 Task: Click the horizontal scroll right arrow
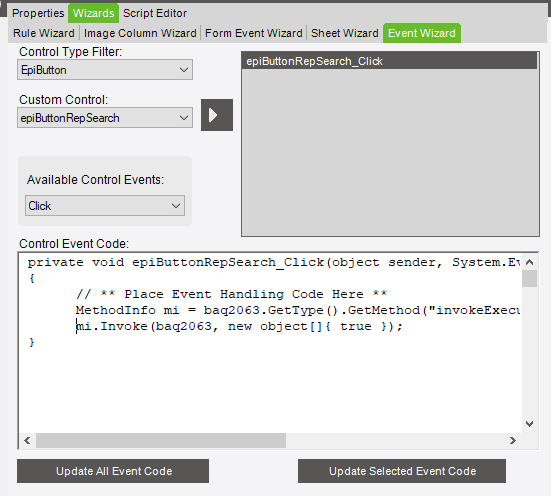513,440
